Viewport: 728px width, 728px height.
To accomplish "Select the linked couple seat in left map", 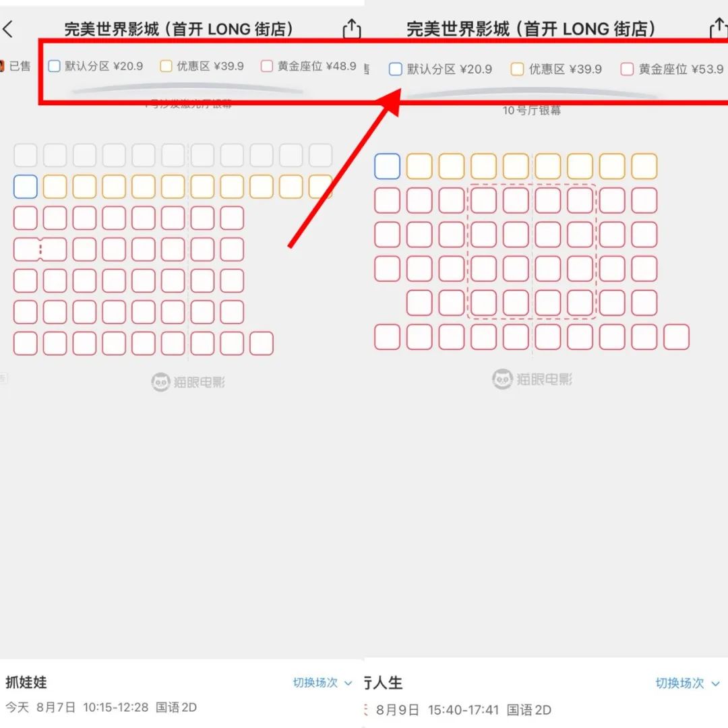I will coord(40,250).
